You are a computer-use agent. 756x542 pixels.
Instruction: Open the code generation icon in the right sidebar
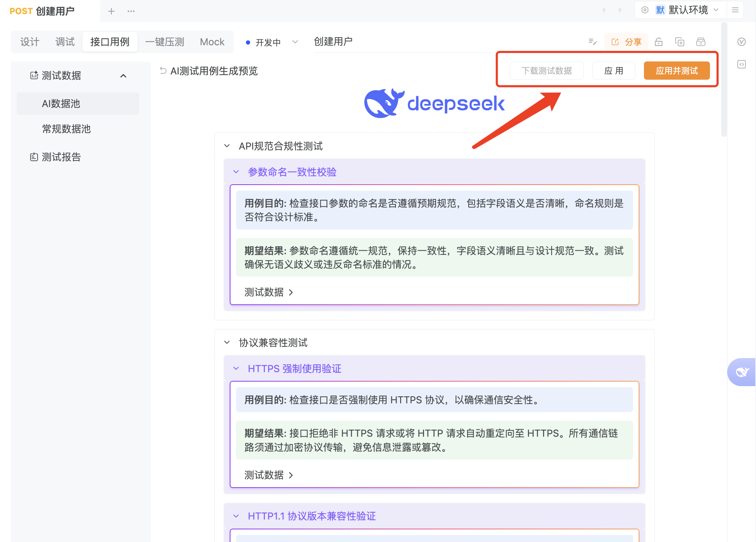tap(742, 64)
